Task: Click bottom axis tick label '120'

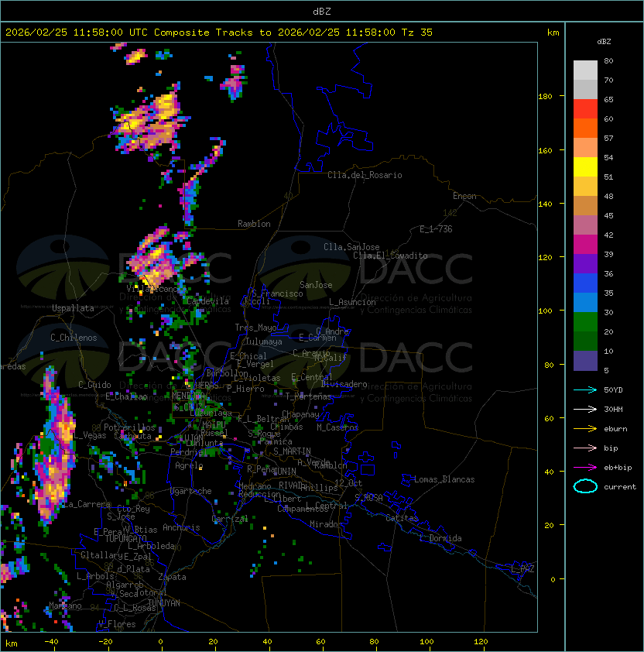Action: [481, 642]
